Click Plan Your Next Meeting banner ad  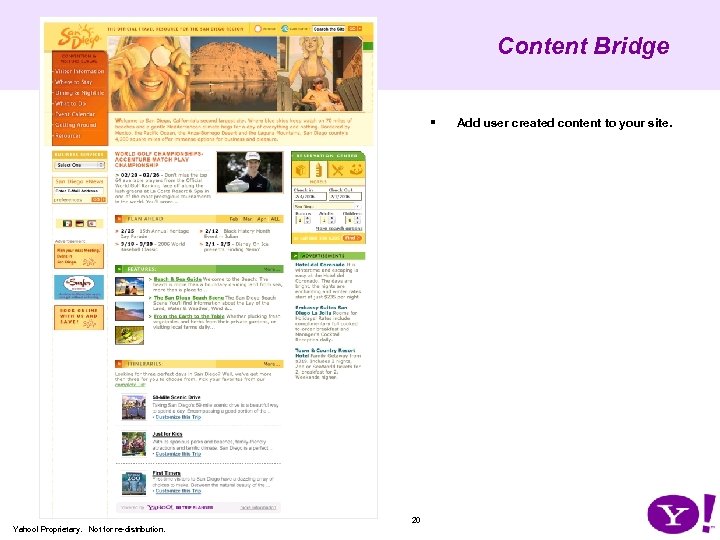click(79, 256)
